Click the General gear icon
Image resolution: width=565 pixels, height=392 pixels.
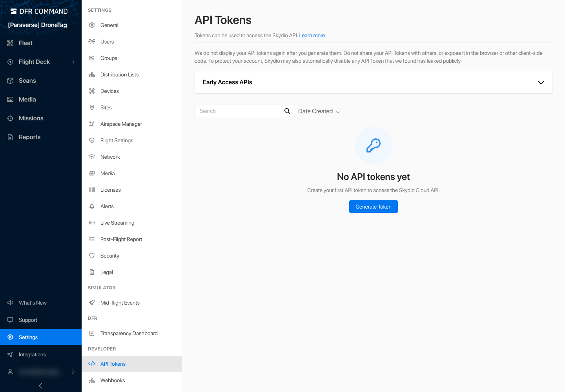pos(92,25)
